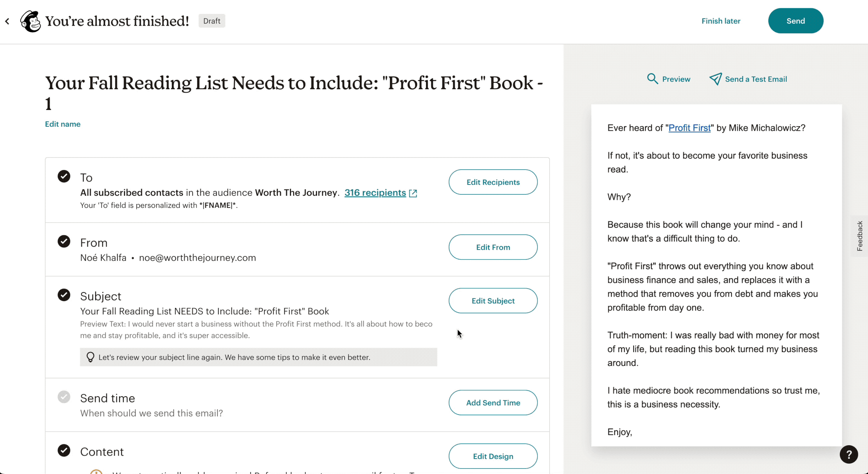Click Edit Design button

click(493, 456)
